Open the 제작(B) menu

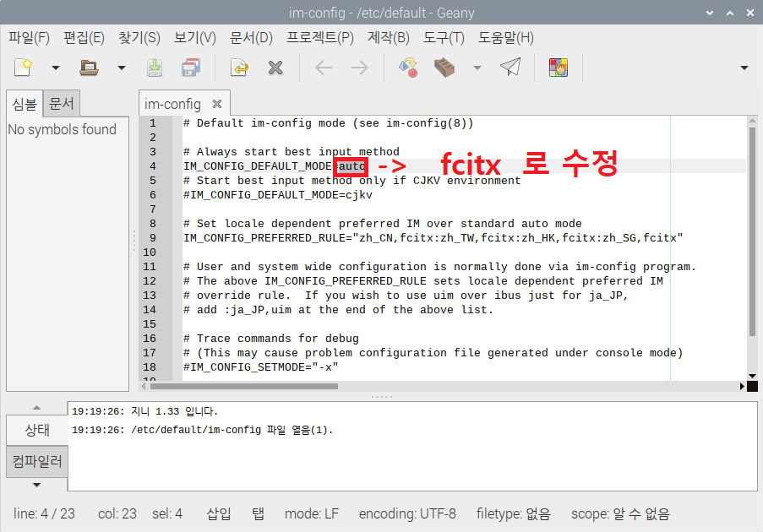click(x=389, y=37)
